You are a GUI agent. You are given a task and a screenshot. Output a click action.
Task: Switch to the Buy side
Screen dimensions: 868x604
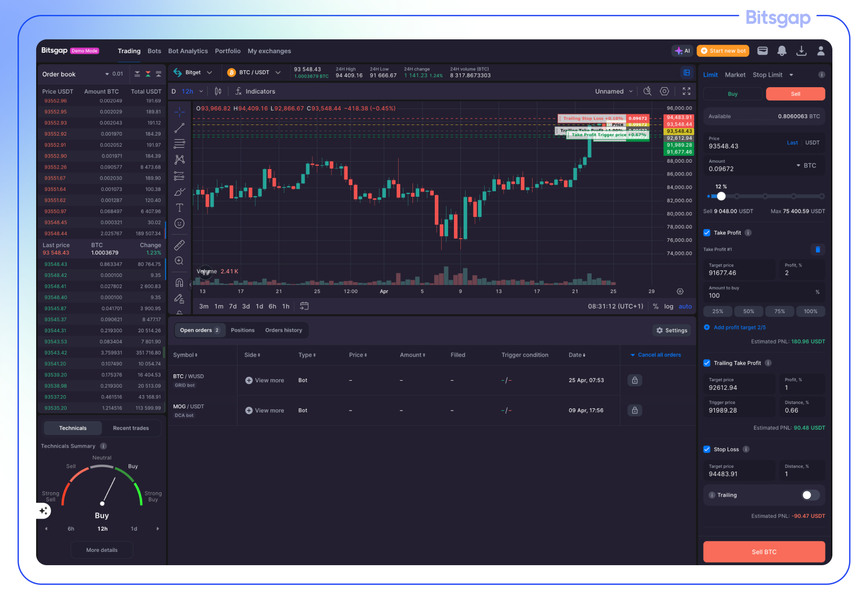pyautogui.click(x=733, y=94)
